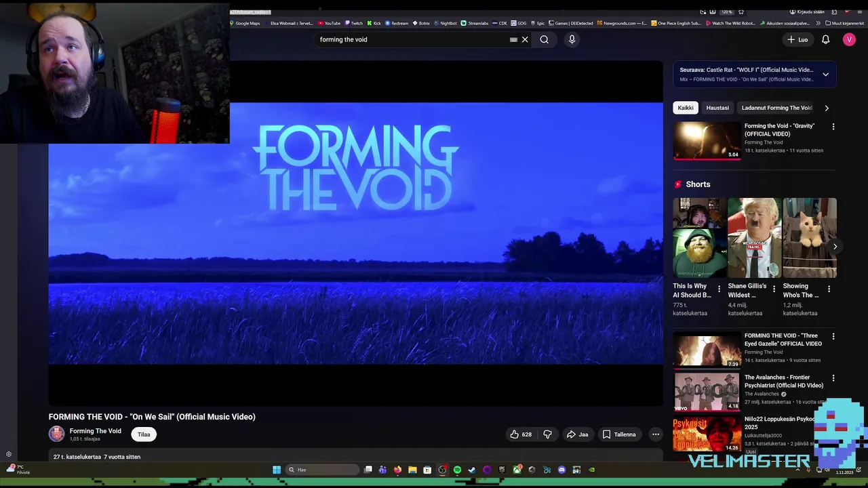868x488 pixels.
Task: Show more bookmarks with the double chevron
Action: [x=818, y=23]
